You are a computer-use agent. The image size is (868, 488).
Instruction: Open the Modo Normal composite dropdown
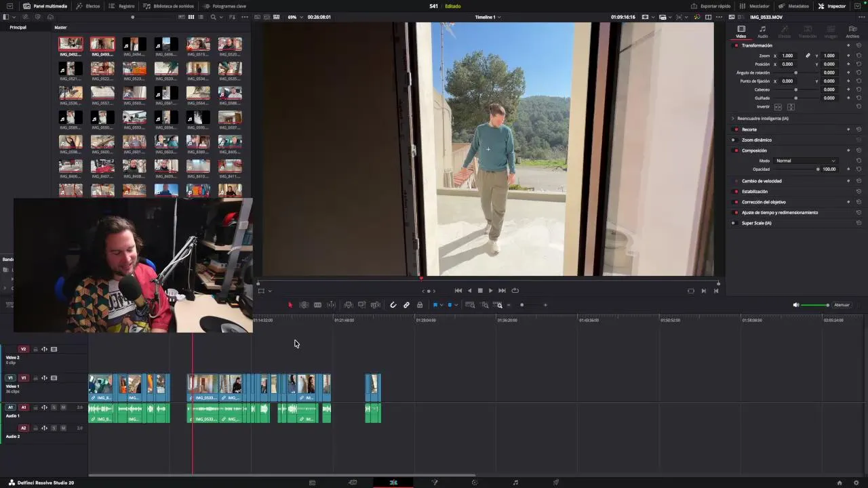(806, 161)
